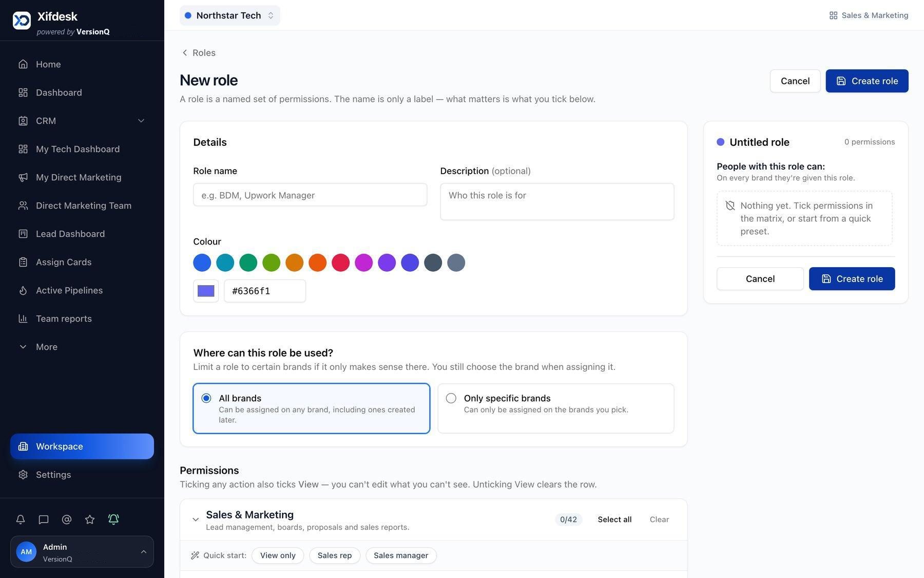Open the favorites star icon
This screenshot has height=578, width=924.
[x=90, y=519]
